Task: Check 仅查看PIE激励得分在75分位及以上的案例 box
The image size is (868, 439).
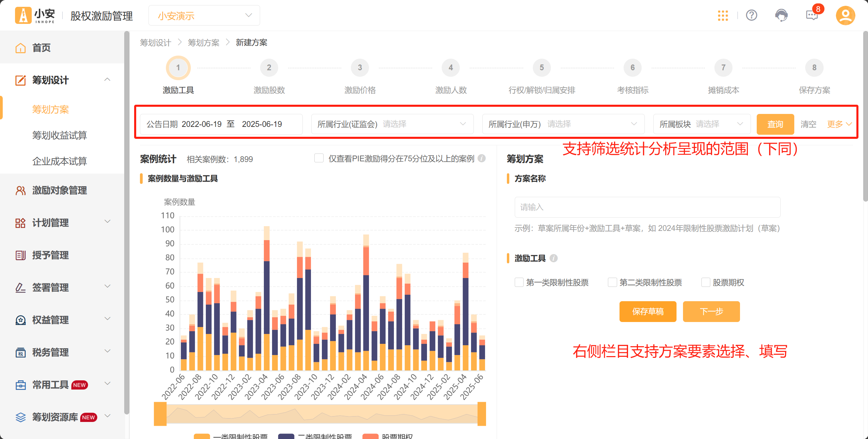Action: click(319, 158)
